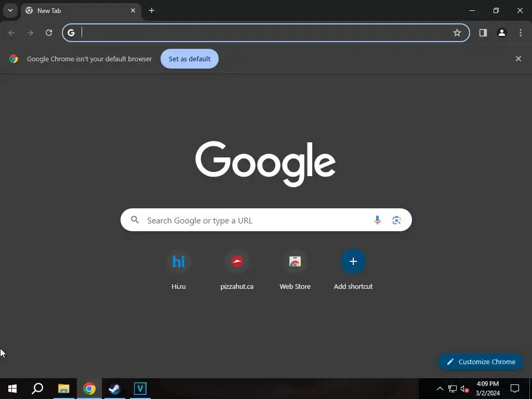Open the Web Store shortcut
The image size is (532, 399).
[x=295, y=262]
